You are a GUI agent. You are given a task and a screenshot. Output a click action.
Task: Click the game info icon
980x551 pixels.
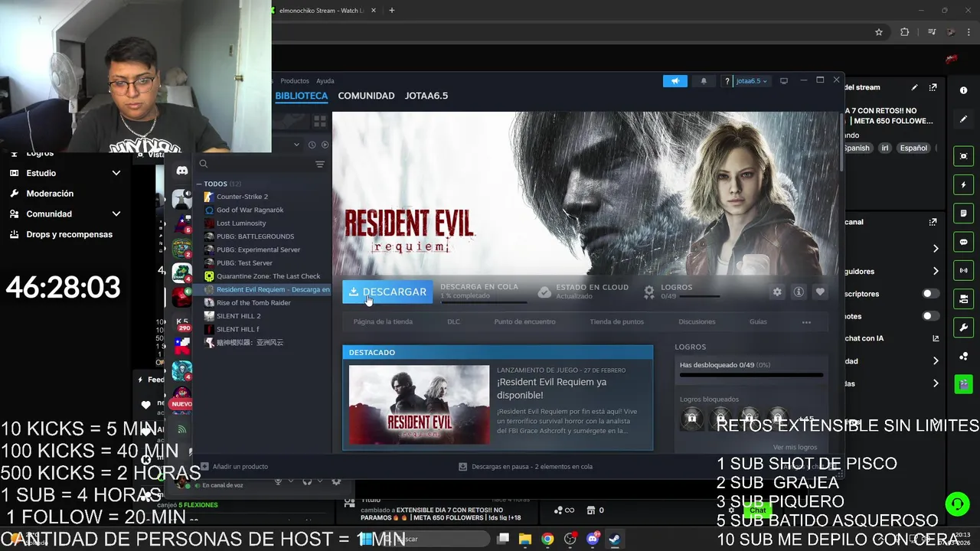pos(799,292)
